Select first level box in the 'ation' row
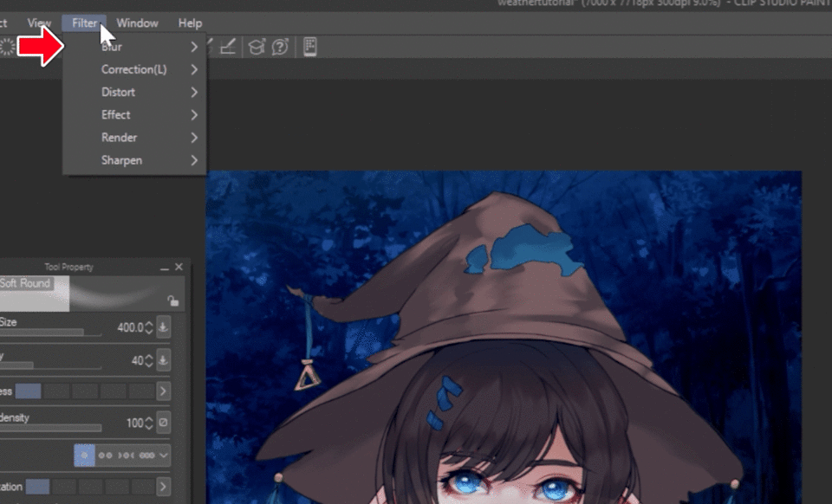Image resolution: width=832 pixels, height=504 pixels. 37,487
